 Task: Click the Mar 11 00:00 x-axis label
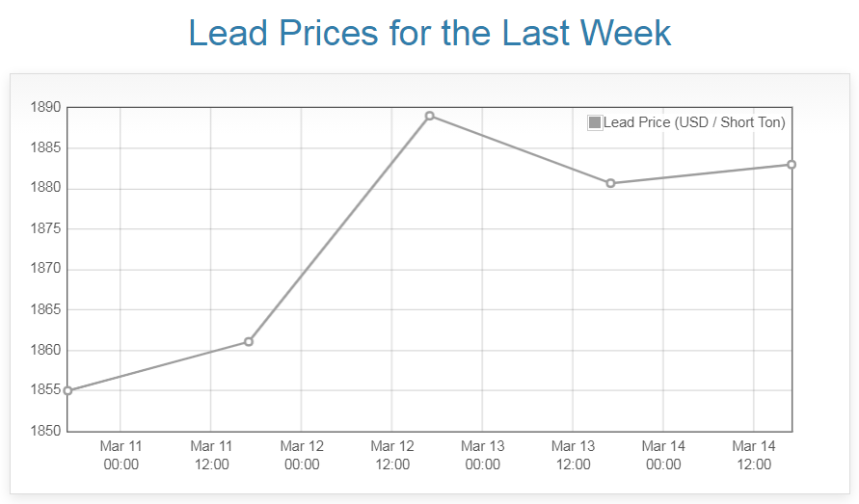[x=121, y=455]
